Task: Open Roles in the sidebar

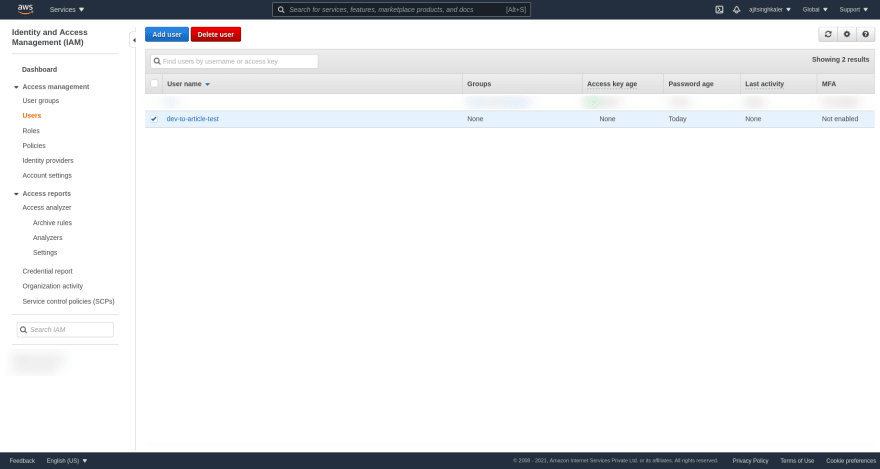Action: coord(31,131)
